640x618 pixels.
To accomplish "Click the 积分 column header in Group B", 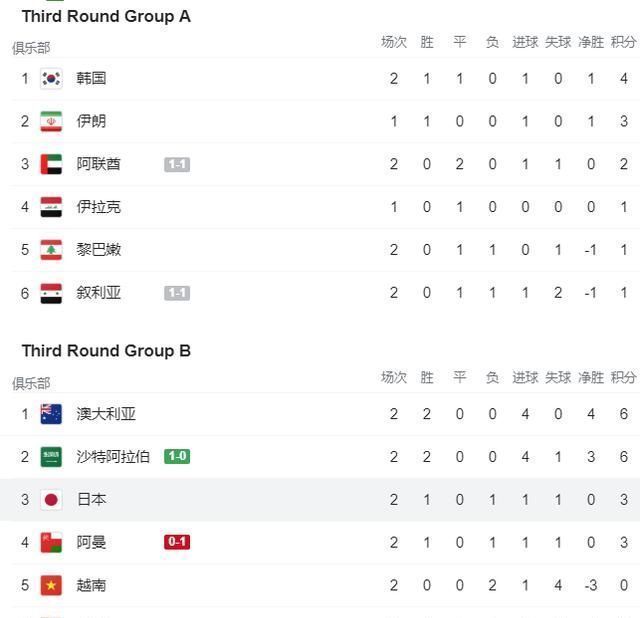I will (x=623, y=378).
